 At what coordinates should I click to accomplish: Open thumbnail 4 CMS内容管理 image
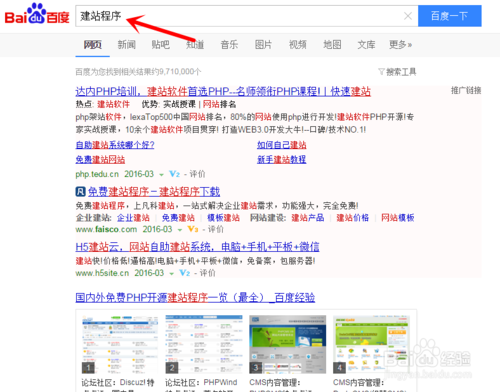(371, 344)
